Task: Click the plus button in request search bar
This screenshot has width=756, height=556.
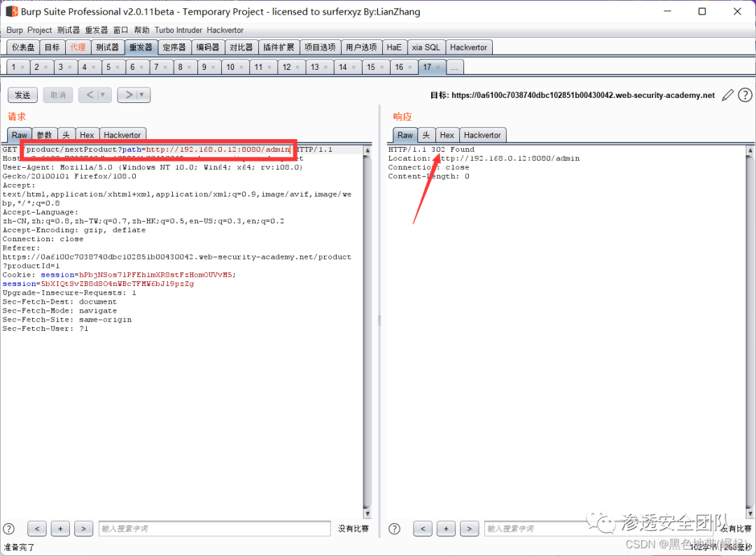Action: 60,529
